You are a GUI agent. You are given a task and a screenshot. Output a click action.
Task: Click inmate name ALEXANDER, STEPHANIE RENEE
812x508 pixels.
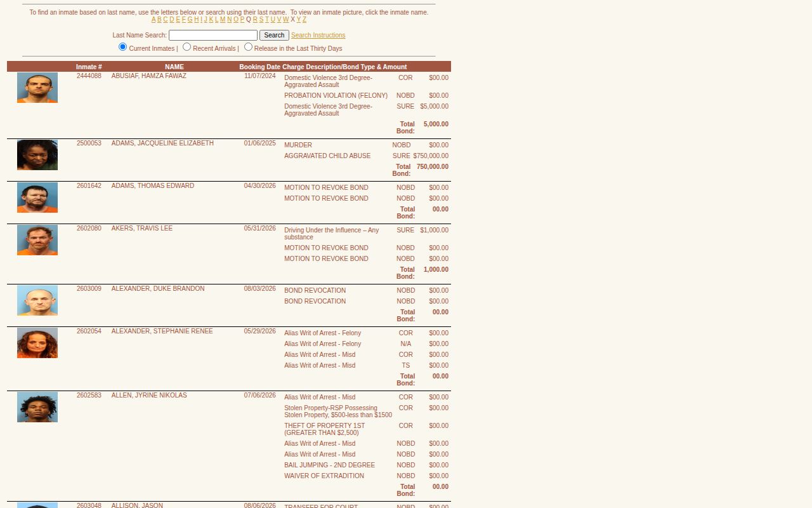tap(162, 331)
